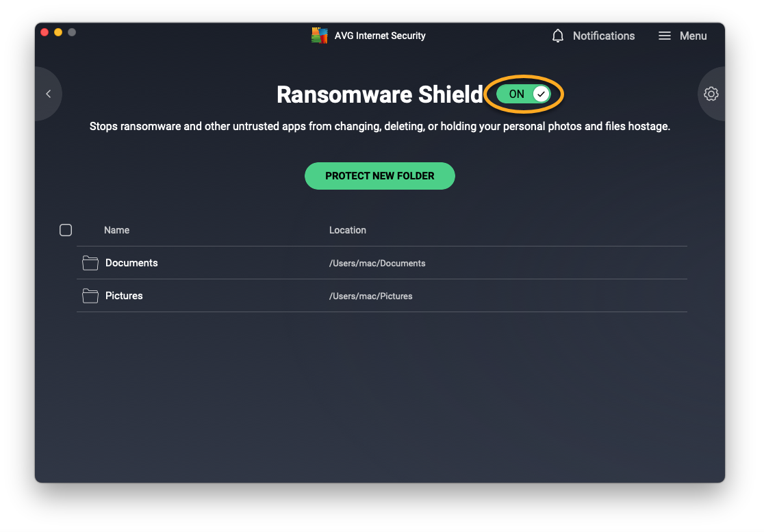Go back using the left chevron arrow
Screen dimensions: 764x532
pos(48,94)
